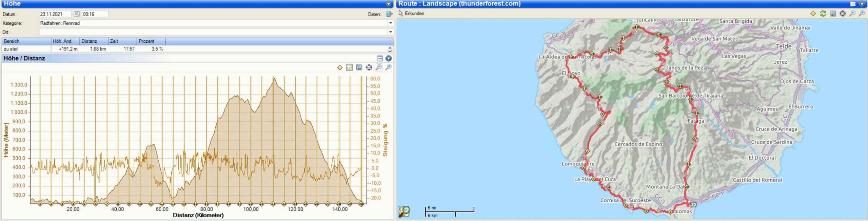Open the Ort dropdown list
Screen dimensions: 868x221
(390, 32)
